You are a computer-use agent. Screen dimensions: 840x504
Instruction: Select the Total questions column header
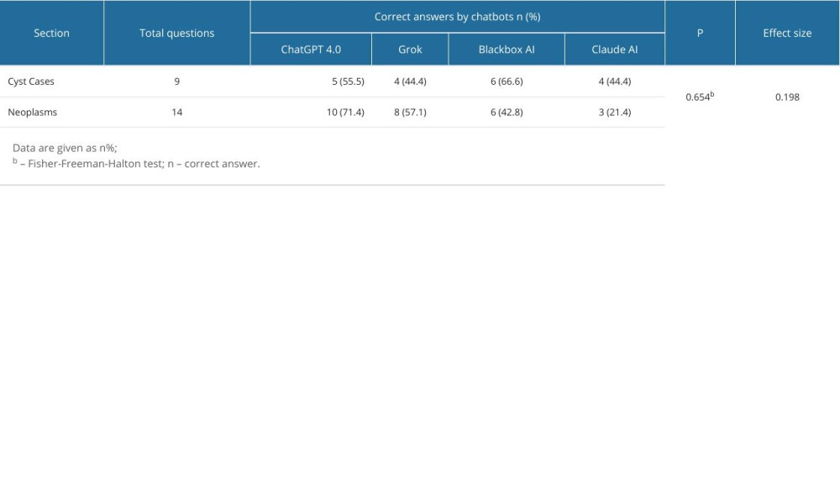176,34
